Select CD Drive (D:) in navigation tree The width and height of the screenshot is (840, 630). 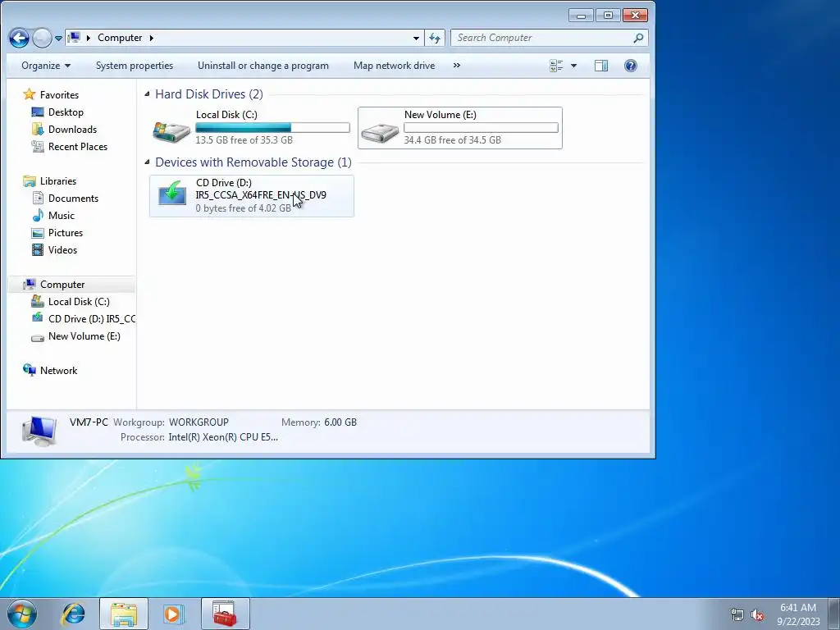tap(91, 319)
